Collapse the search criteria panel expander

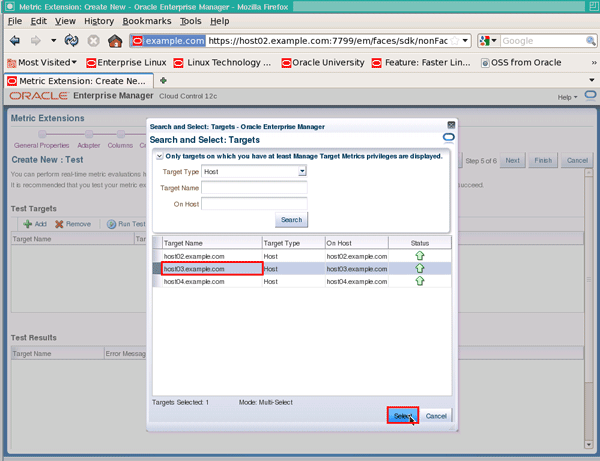pos(159,156)
